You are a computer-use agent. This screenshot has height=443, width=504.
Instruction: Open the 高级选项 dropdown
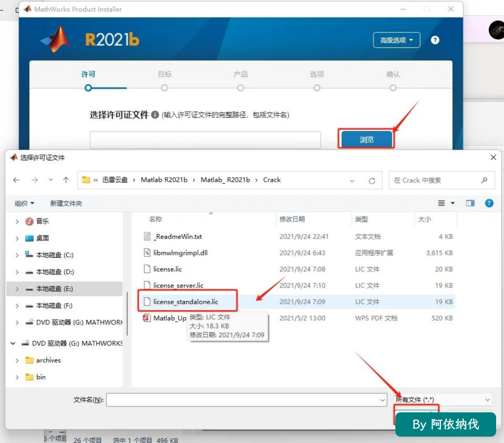(x=396, y=40)
